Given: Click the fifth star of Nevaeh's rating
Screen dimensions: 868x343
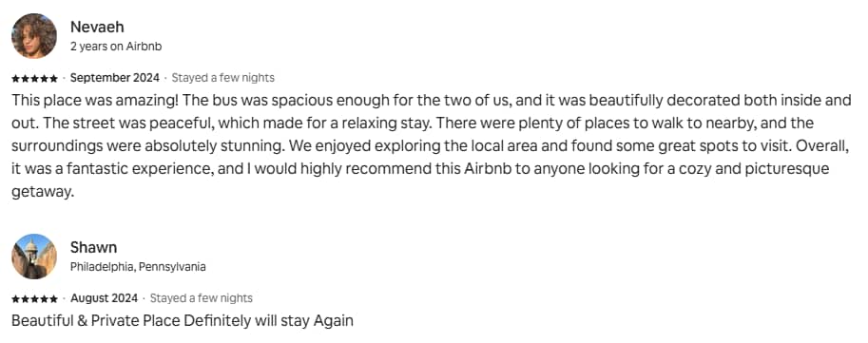Looking at the screenshot, I should coord(53,78).
